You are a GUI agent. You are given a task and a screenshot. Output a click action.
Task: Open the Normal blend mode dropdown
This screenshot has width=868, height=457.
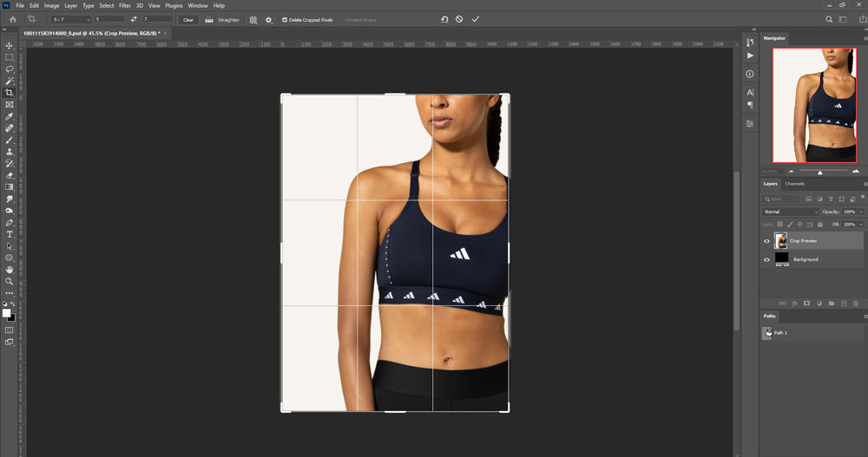[791, 212]
